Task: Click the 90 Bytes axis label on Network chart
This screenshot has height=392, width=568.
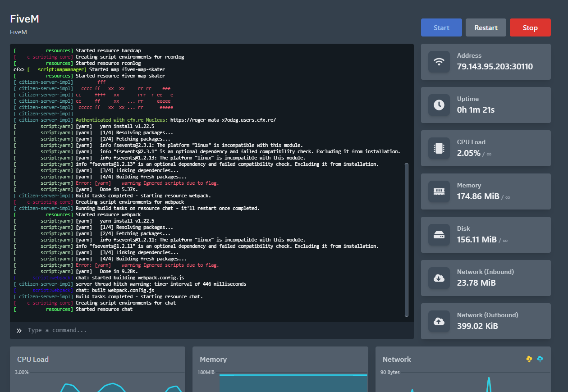Action: 390,372
